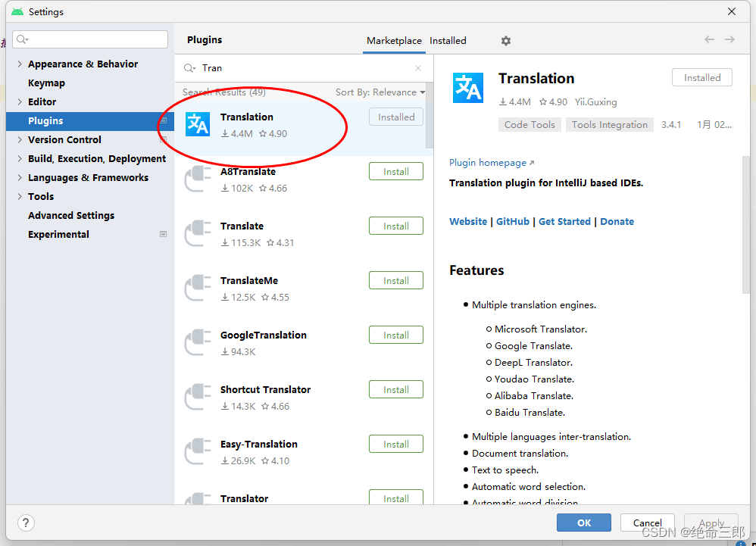
Task: Click the GoogleTranslation plugin icon
Action: tap(198, 342)
